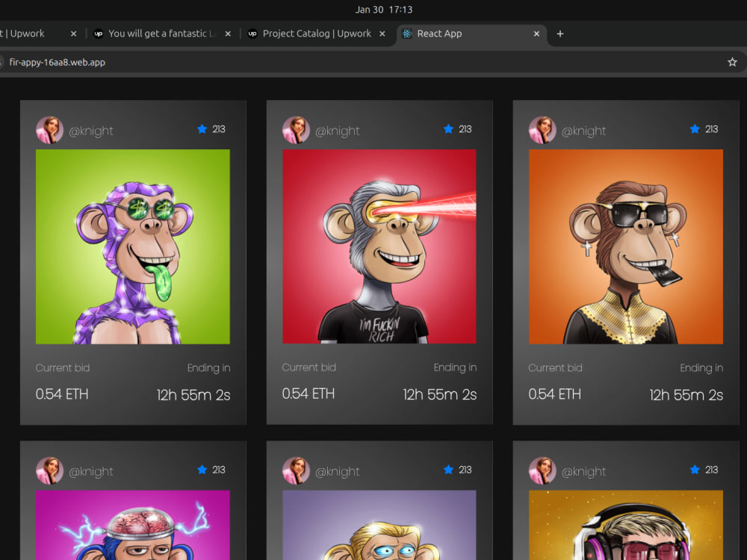Open the brain-dome ape on magenta image
The height and width of the screenshot is (560, 747).
133,525
